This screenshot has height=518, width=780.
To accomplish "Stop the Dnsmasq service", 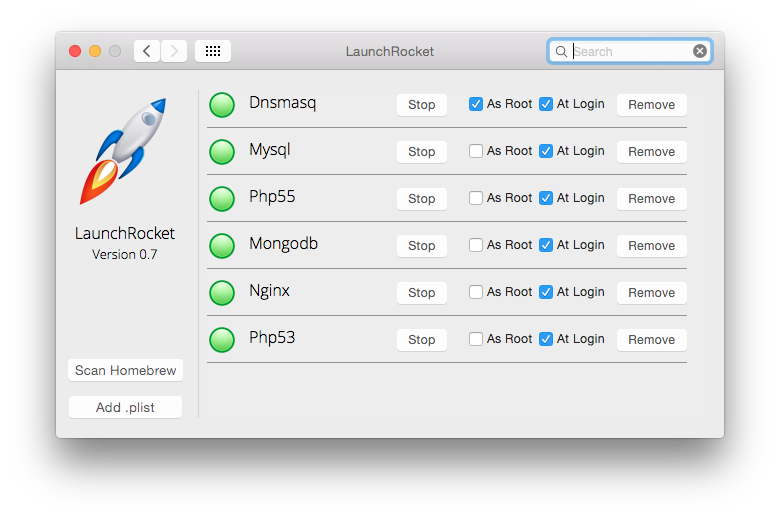I will pyautogui.click(x=421, y=104).
